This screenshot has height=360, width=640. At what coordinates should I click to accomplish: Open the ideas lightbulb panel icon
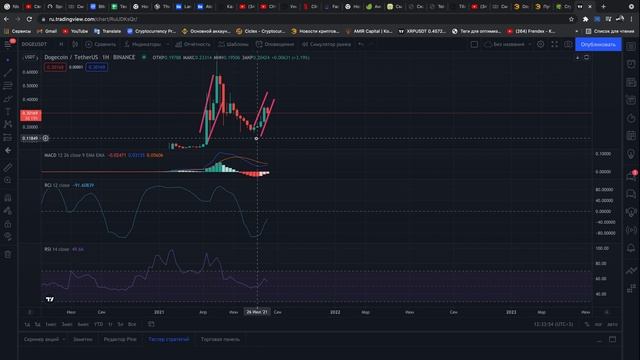(631, 154)
